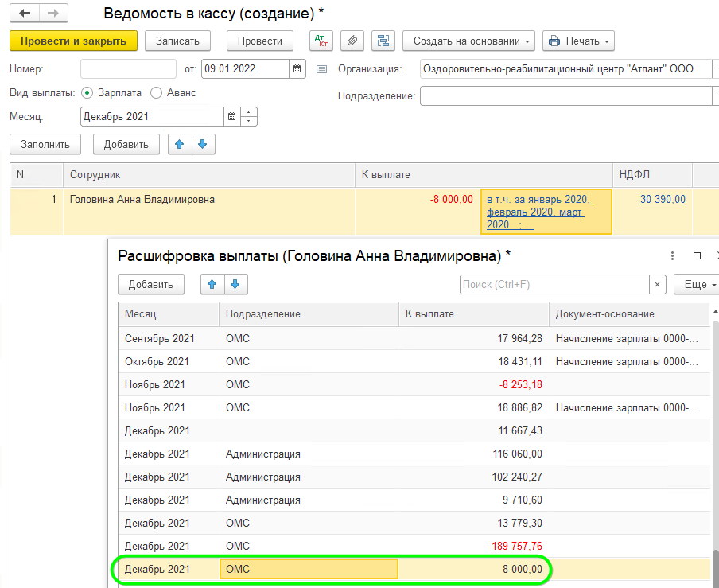Click the Заполнить button
Viewport: 719px width, 588px height.
pos(45,144)
